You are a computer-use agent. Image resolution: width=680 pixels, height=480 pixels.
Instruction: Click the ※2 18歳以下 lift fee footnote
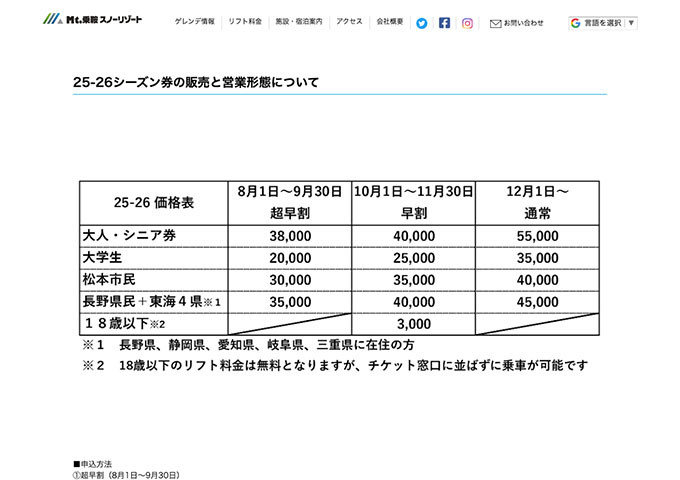click(335, 366)
